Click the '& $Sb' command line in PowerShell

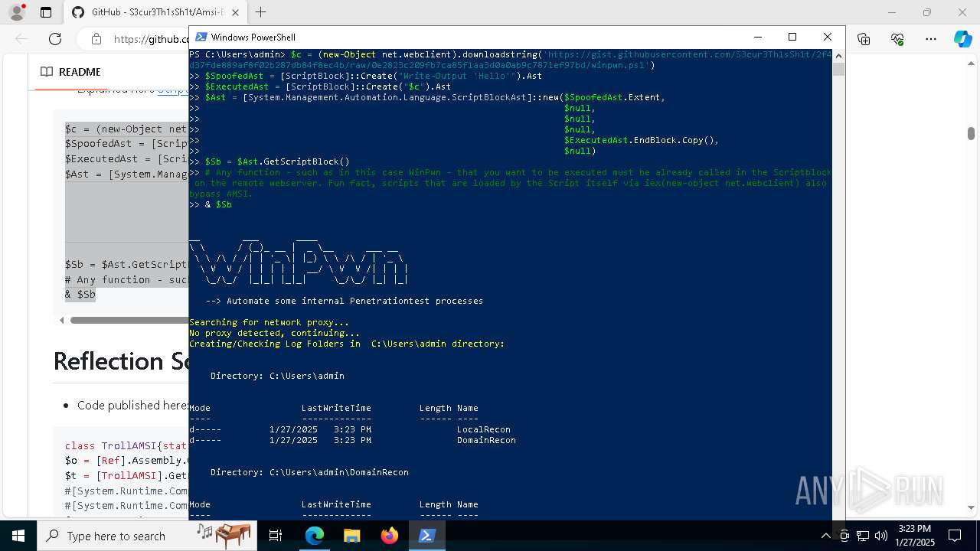(x=211, y=205)
